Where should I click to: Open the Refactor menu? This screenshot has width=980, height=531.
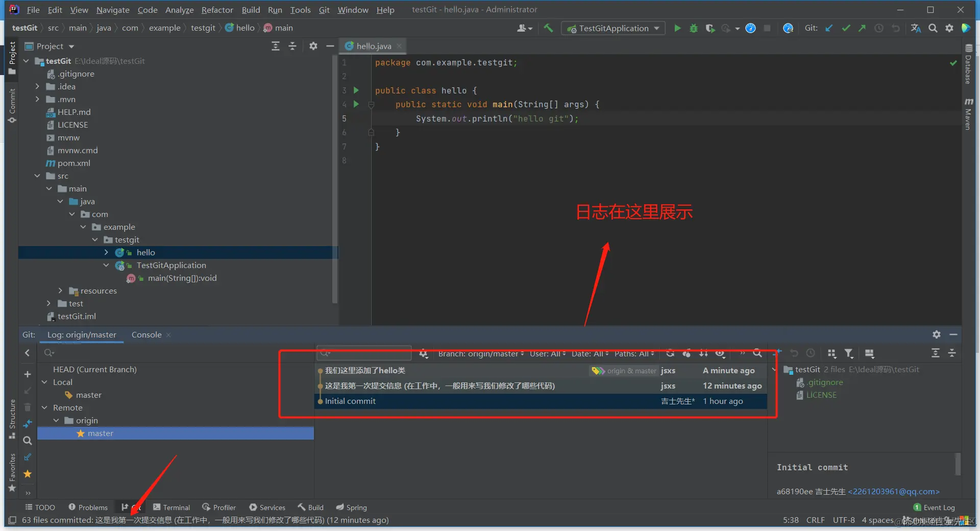(x=217, y=10)
